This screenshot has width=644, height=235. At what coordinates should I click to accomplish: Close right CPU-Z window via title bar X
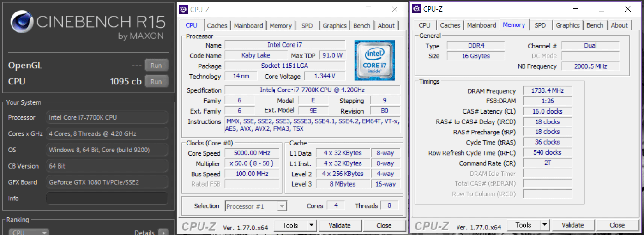click(628, 9)
